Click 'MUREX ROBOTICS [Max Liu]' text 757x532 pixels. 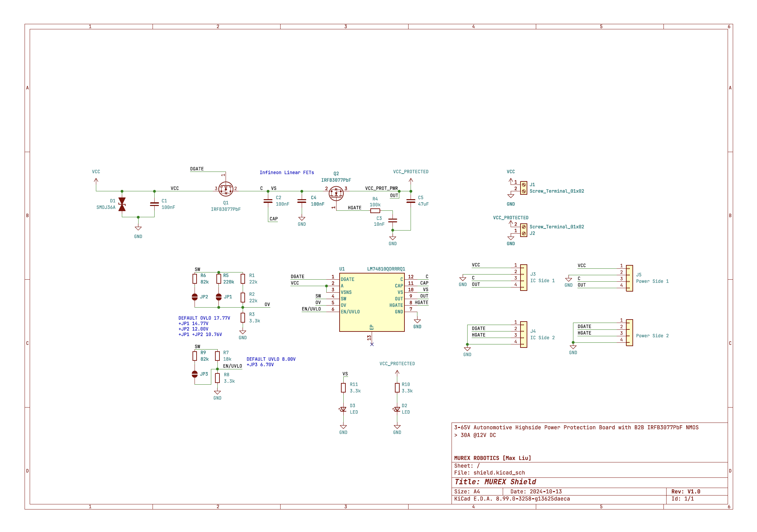[x=492, y=458]
